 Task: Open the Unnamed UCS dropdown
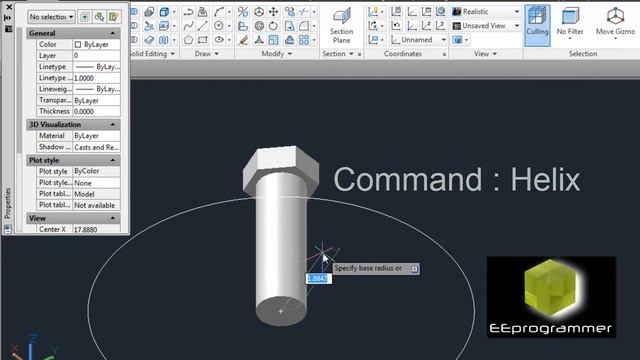(418, 40)
